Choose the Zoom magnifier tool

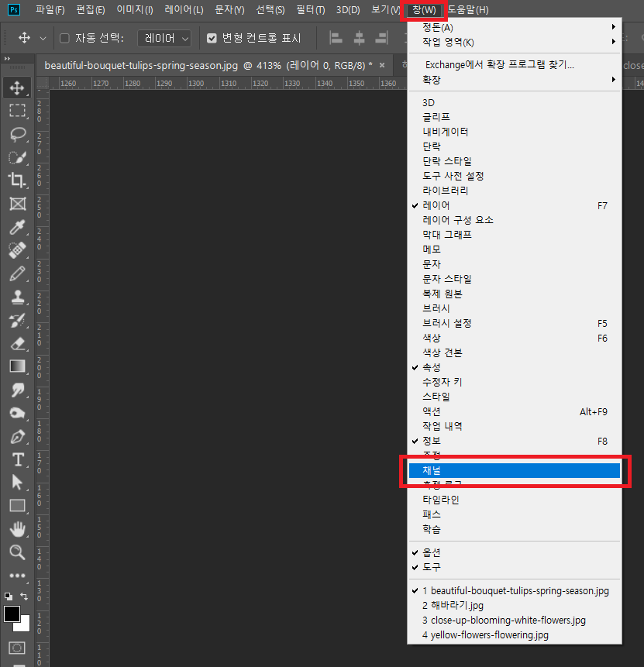pos(17,552)
